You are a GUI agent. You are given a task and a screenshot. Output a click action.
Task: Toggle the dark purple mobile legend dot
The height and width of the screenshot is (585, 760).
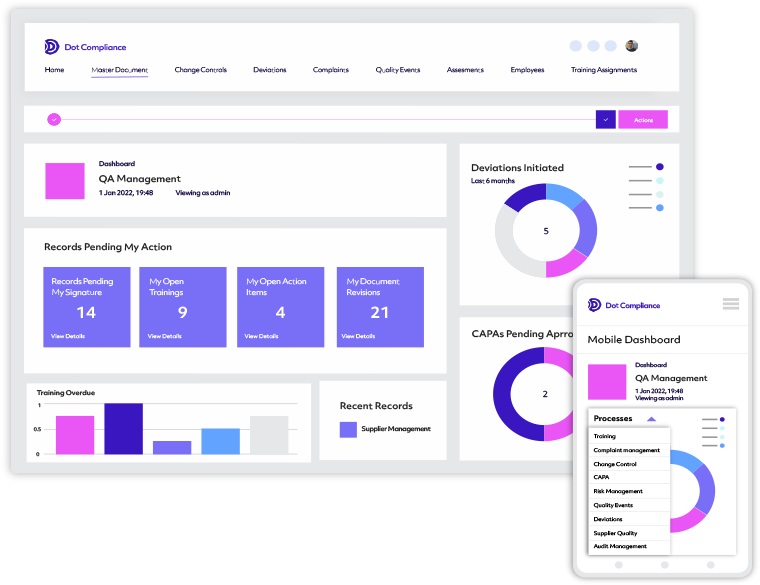722,420
